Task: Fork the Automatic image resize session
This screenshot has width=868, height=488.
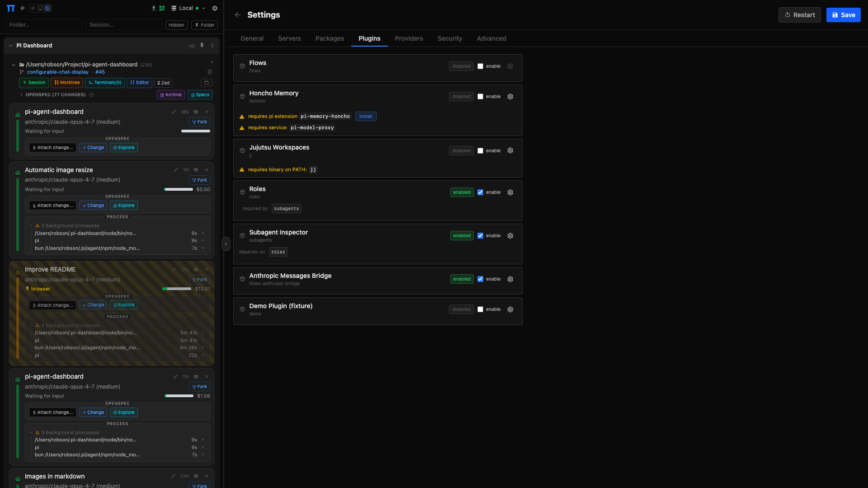Action: (199, 180)
